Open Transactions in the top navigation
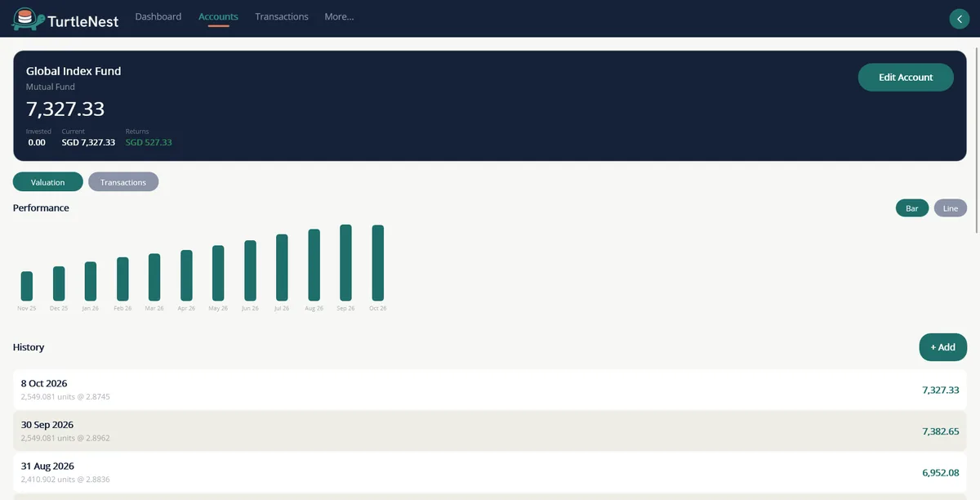This screenshot has width=980, height=500. (282, 16)
